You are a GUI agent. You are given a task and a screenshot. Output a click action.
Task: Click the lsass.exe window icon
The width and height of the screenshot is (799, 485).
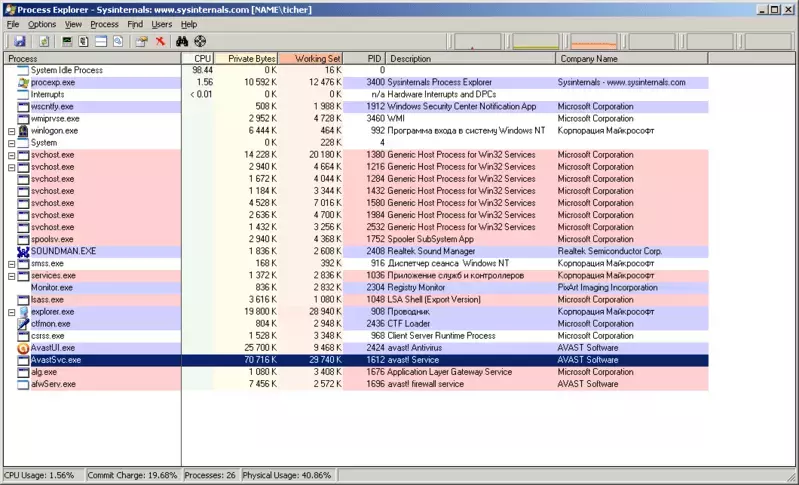coord(23,300)
